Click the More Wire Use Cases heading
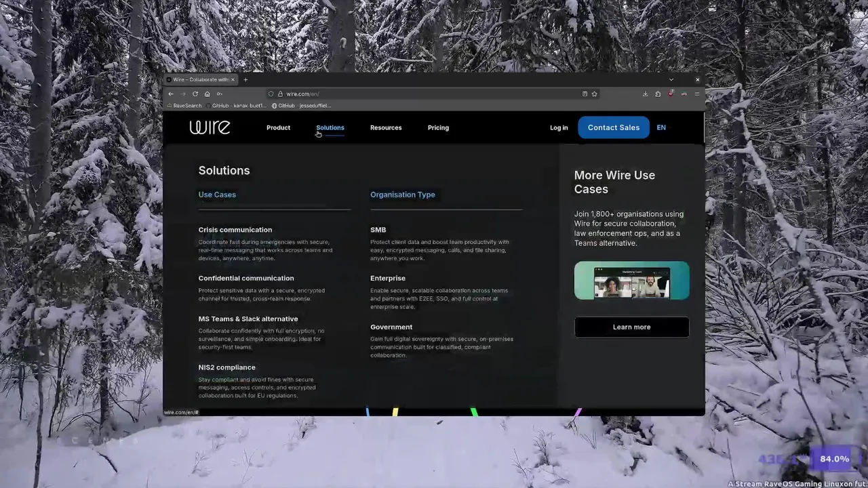868x488 pixels. coord(614,182)
